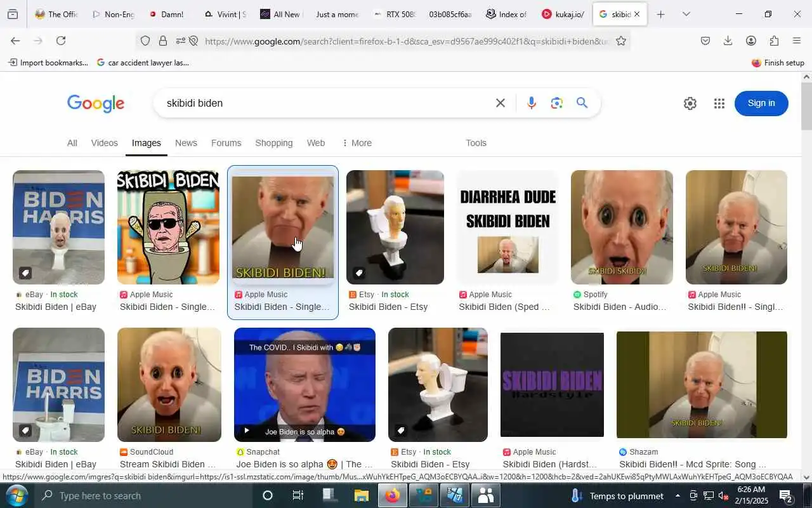Viewport: 812px width, 508px height.
Task: Click the muted volume tray icon
Action: pyautogui.click(x=723, y=495)
